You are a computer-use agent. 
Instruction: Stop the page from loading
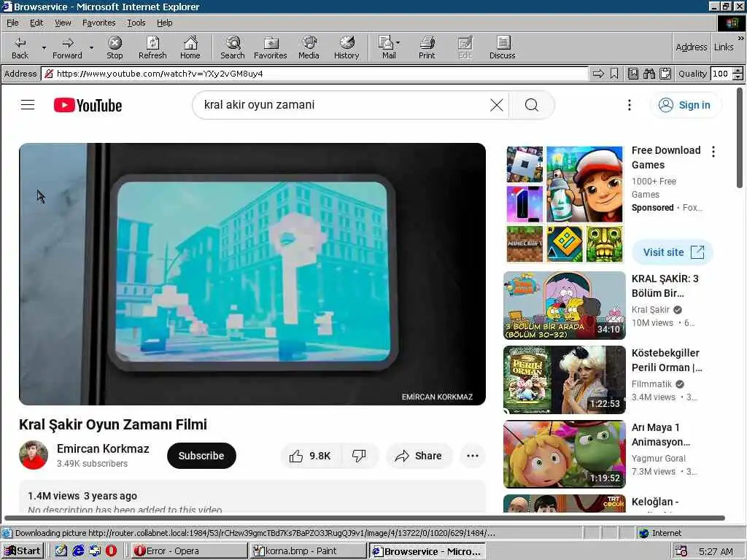point(115,47)
